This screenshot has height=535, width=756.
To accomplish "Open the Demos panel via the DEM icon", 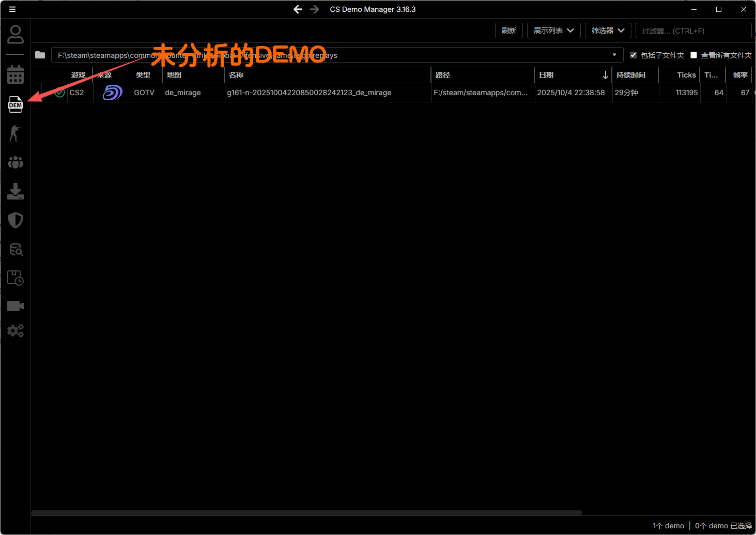I will point(16,104).
